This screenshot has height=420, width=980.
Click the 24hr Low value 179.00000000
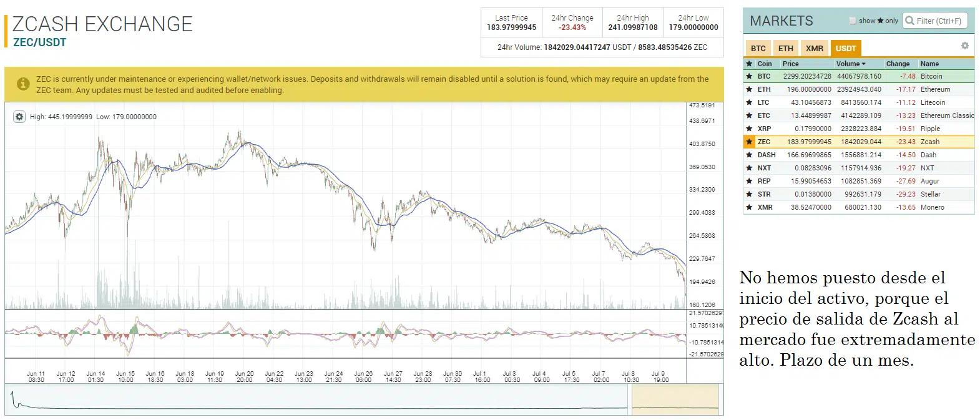693,27
